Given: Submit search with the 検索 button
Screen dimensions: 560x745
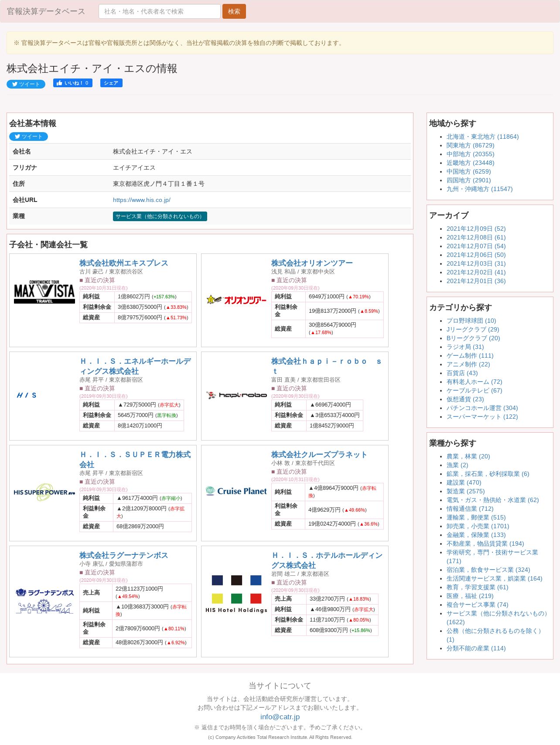Looking at the screenshot, I should click(x=234, y=11).
